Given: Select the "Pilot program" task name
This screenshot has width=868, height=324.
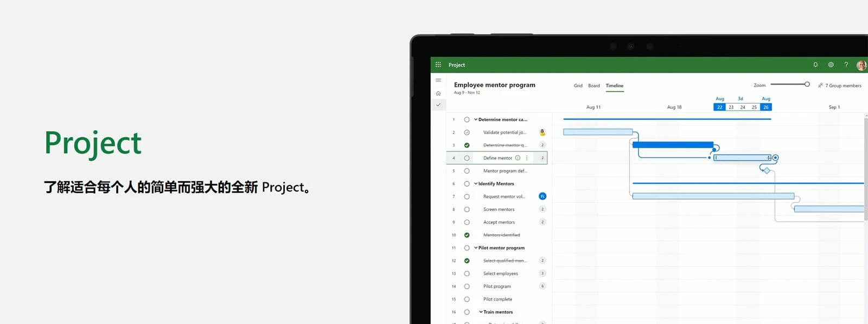Looking at the screenshot, I should [x=497, y=287].
